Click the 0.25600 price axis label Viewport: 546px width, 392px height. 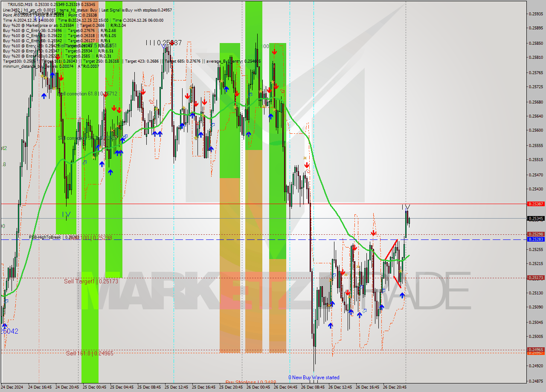[x=536, y=130]
